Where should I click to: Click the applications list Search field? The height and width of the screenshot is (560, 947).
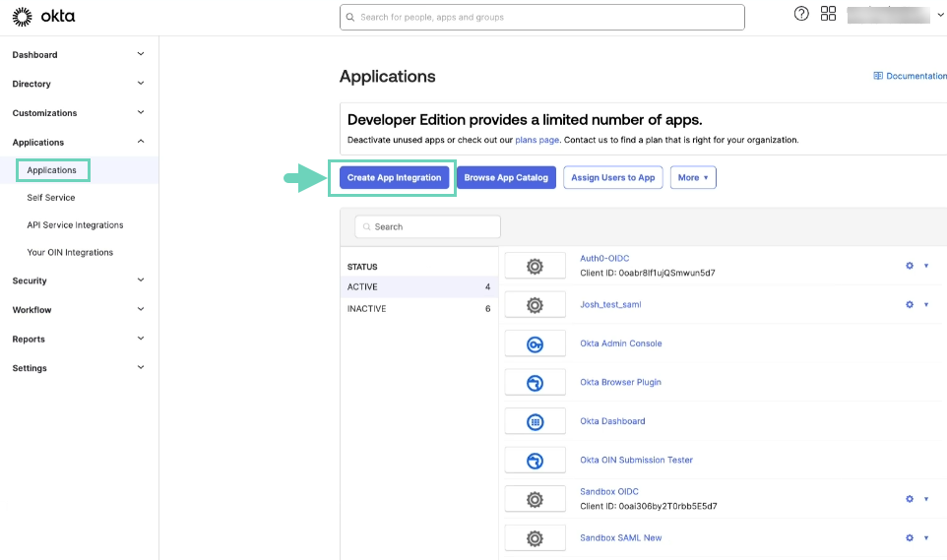tap(428, 226)
